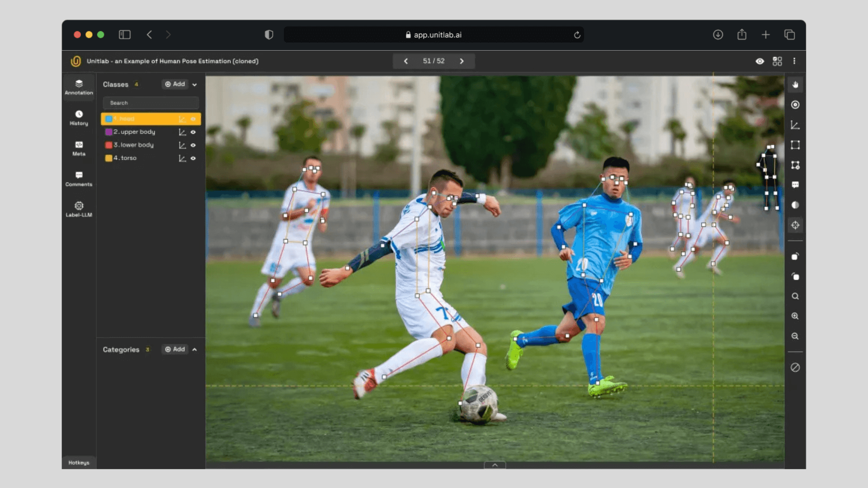The image size is (868, 488).
Task: Open the three-dot overflow menu top right
Action: 795,61
